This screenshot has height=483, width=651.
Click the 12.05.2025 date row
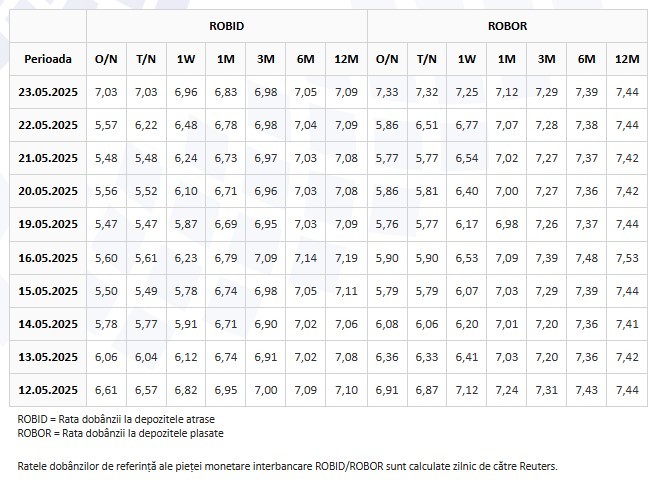click(x=328, y=390)
